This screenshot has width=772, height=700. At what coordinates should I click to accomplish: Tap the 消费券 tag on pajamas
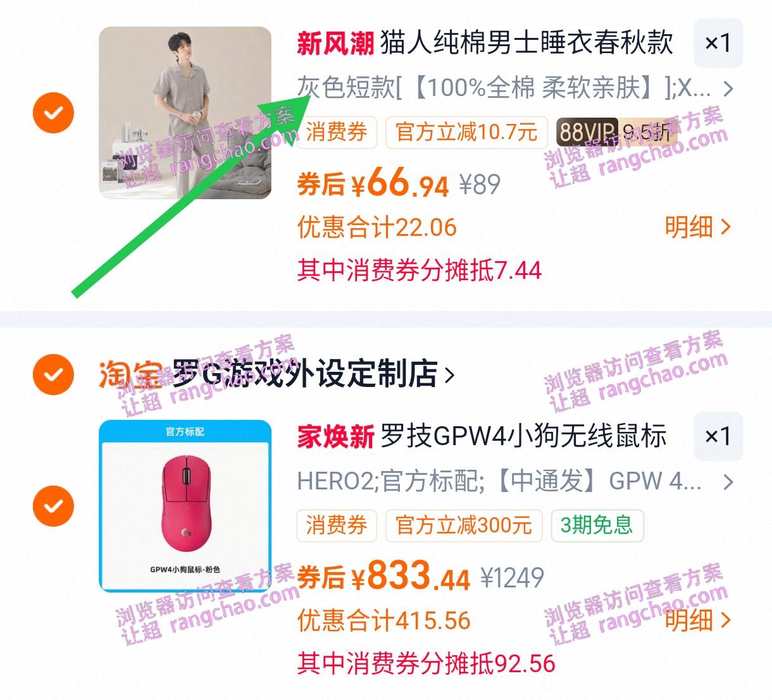click(337, 132)
